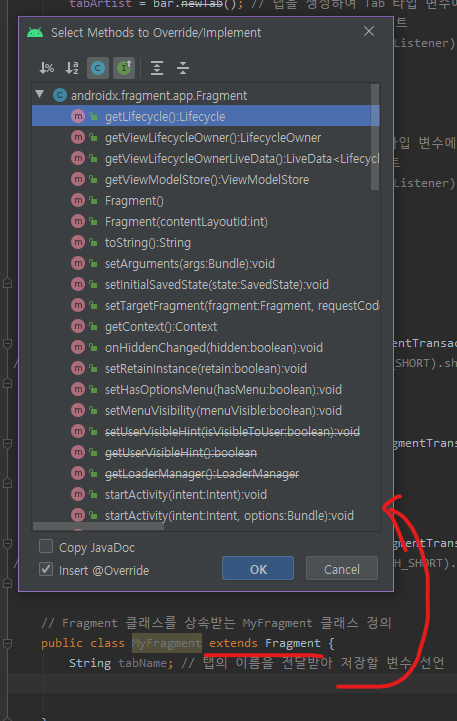Select deprecated getLoaderManager():LoaderManager
Viewport: 457px width, 721px height.
[x=206, y=474]
